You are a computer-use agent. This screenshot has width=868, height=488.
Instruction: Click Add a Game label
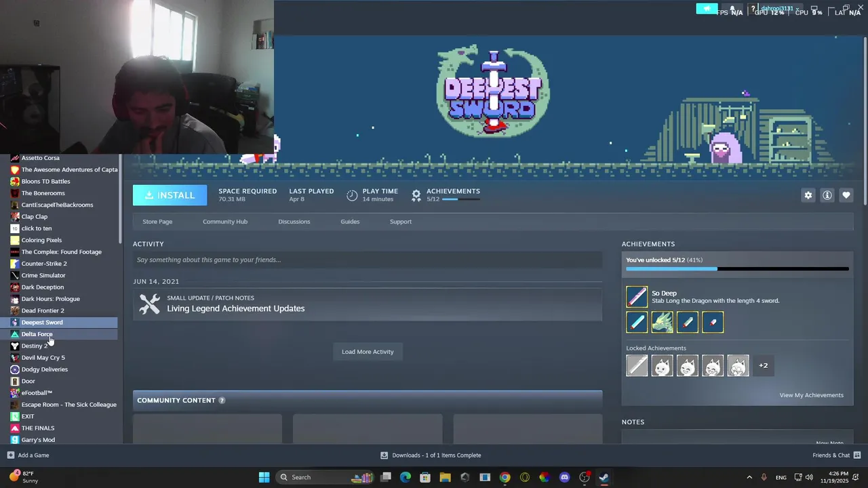(x=33, y=455)
